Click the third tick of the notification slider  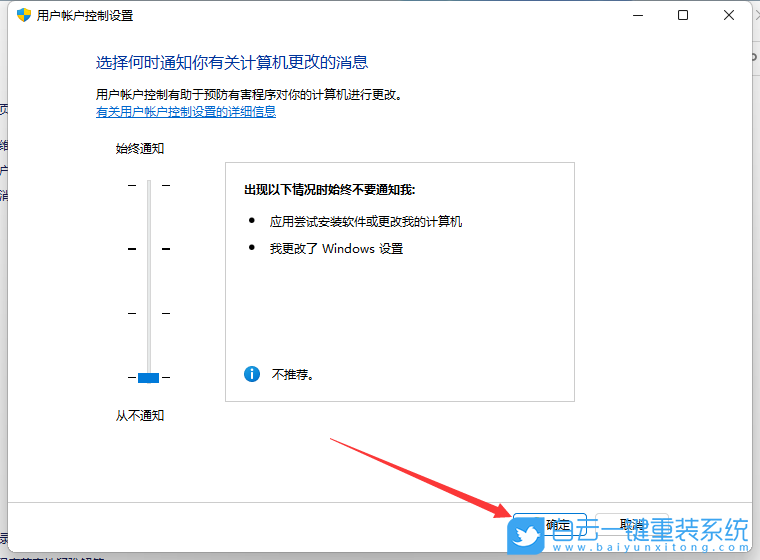[x=149, y=313]
